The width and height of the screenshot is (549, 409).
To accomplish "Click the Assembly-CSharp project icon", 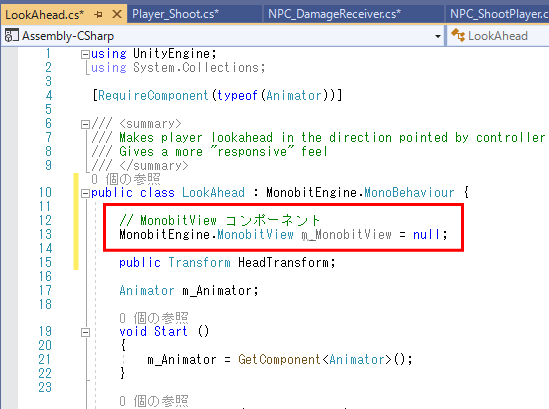I will click(12, 36).
